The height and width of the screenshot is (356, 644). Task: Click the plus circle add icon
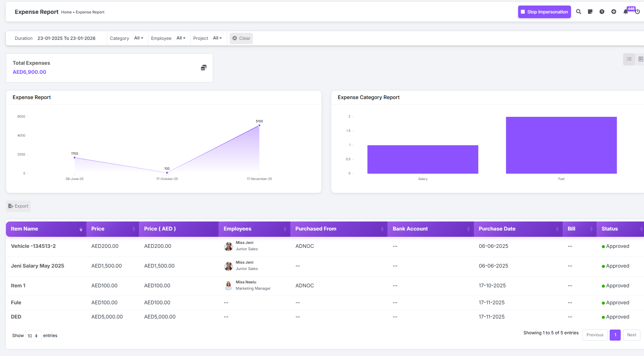(x=614, y=12)
